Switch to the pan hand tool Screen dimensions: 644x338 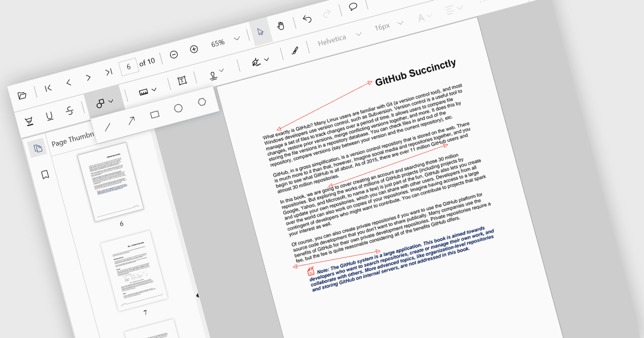click(281, 25)
